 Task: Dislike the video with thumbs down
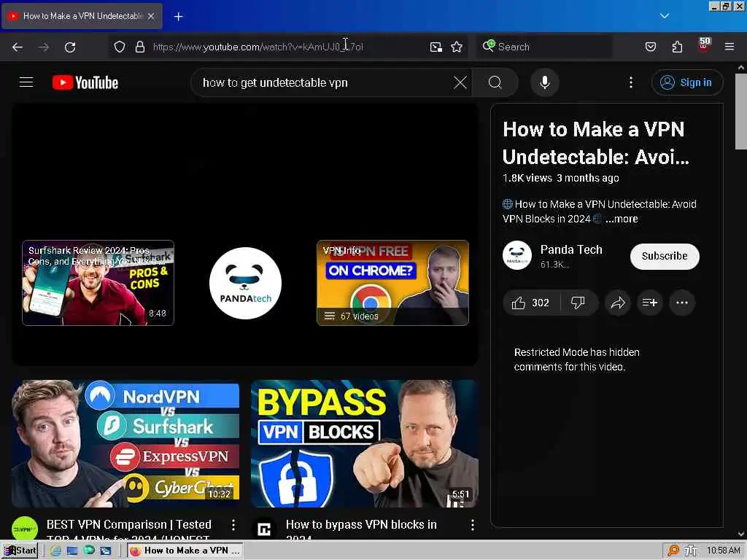578,303
